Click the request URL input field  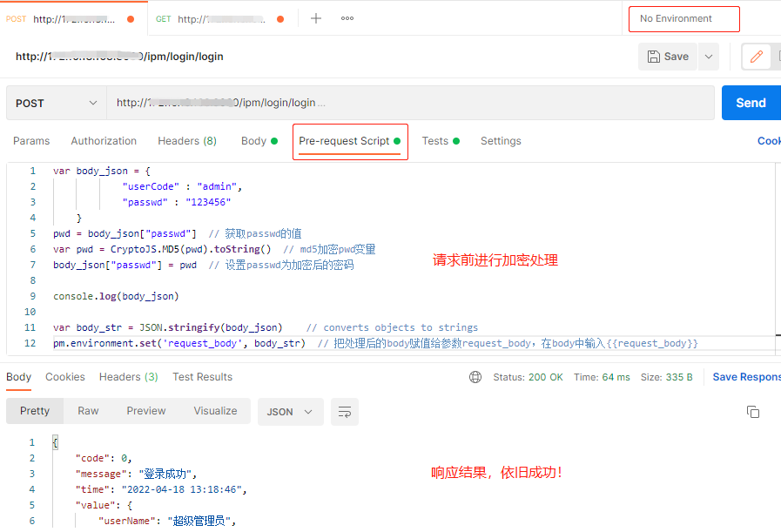click(410, 103)
